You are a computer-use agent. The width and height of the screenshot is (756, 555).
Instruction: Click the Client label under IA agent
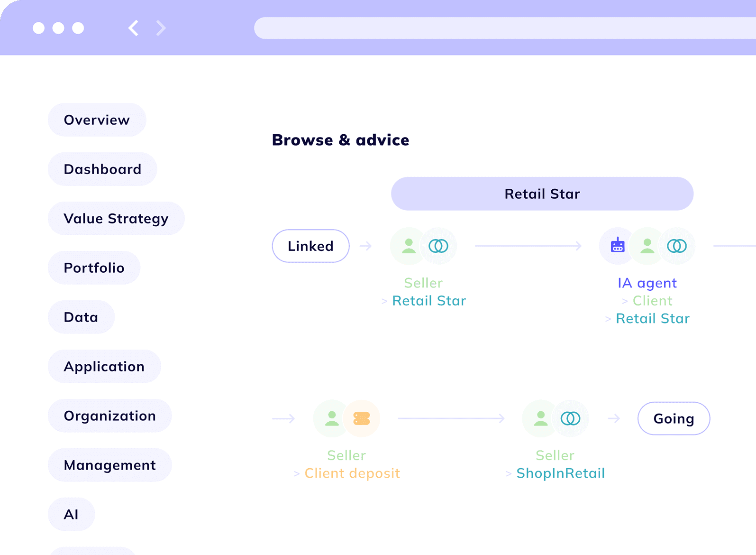[x=652, y=301]
